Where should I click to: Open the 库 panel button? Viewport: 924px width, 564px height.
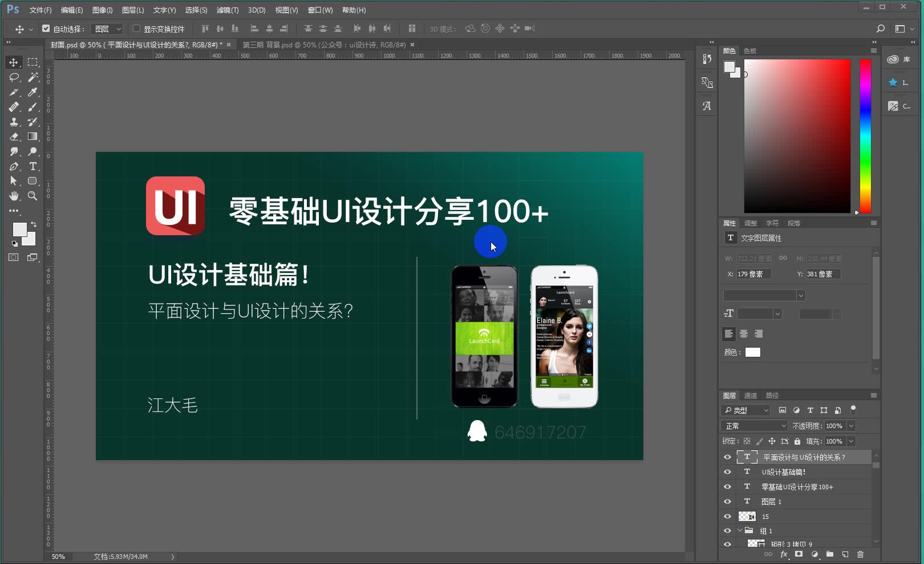click(x=899, y=59)
